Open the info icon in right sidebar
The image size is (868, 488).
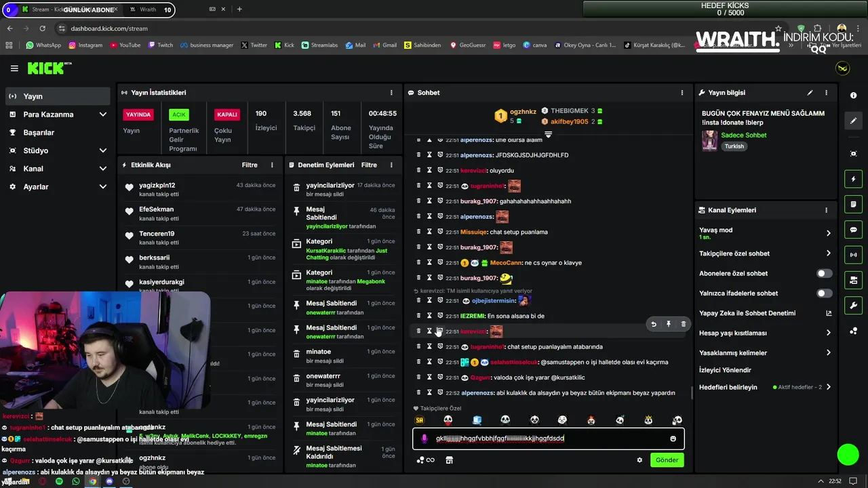(853, 96)
